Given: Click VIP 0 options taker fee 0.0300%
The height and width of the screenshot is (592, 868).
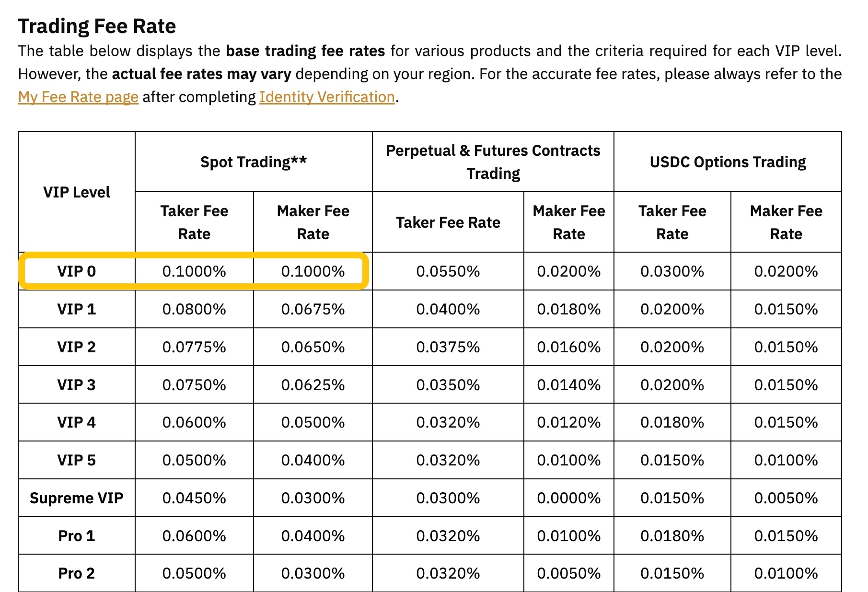Looking at the screenshot, I should click(672, 271).
